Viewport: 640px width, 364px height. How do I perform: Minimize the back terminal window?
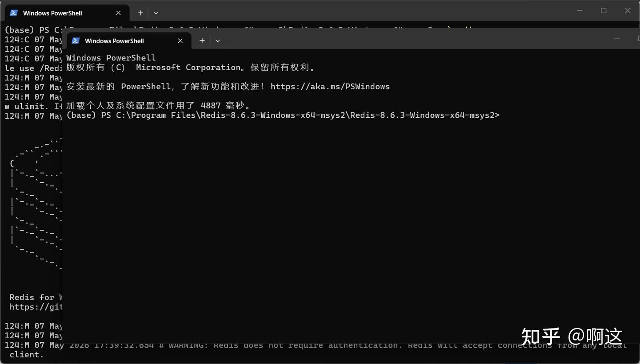[580, 11]
